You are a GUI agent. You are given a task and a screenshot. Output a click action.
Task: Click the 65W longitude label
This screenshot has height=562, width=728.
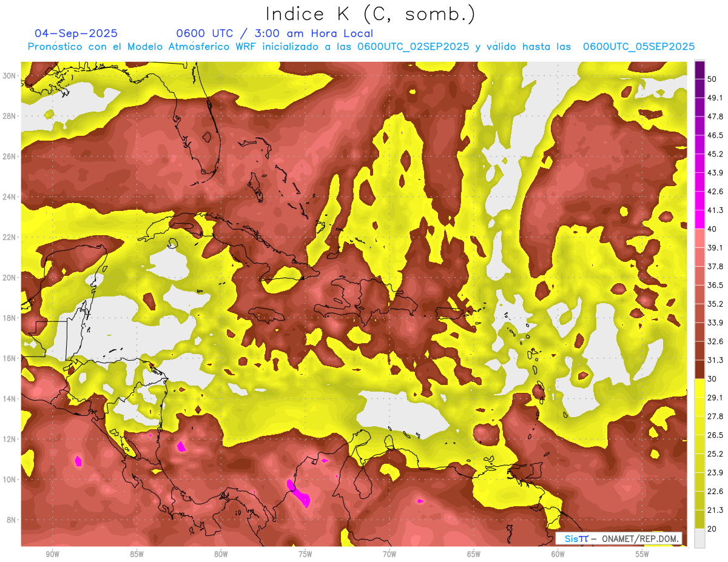(x=474, y=554)
